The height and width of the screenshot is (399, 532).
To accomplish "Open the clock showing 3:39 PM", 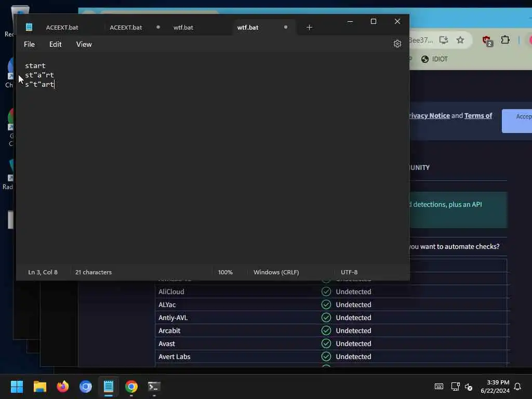I will 495,387.
